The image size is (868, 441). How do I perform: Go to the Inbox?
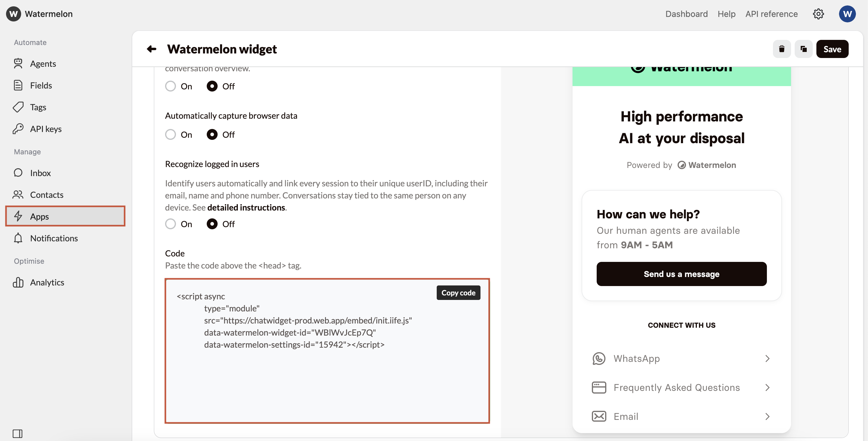coord(40,172)
